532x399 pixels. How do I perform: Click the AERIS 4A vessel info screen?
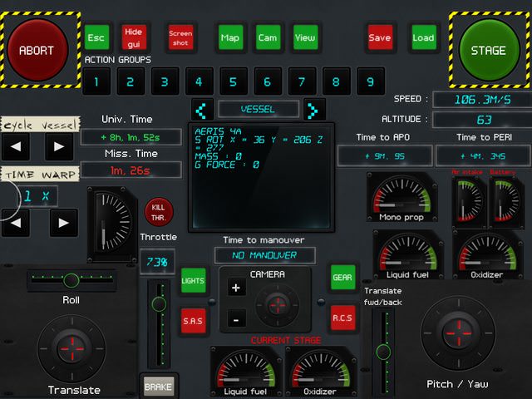click(261, 177)
